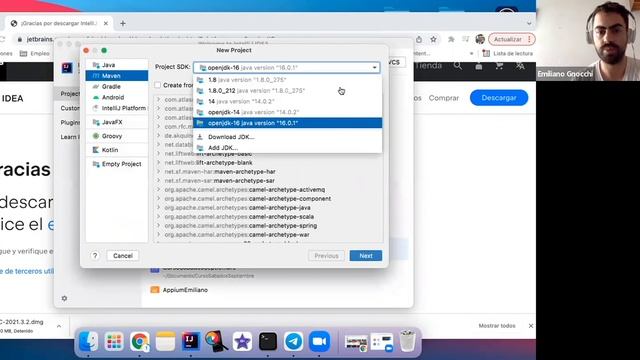Open Trash from the Dock

point(407,341)
